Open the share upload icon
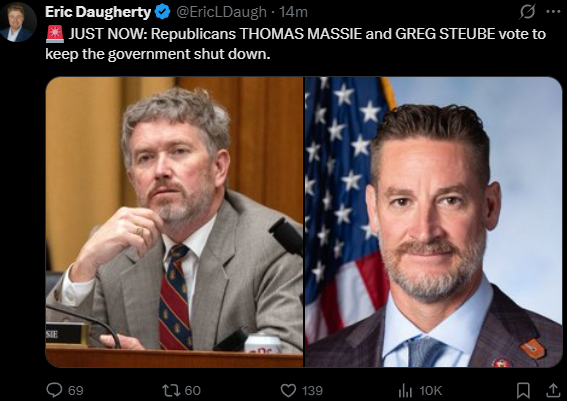 [553, 390]
